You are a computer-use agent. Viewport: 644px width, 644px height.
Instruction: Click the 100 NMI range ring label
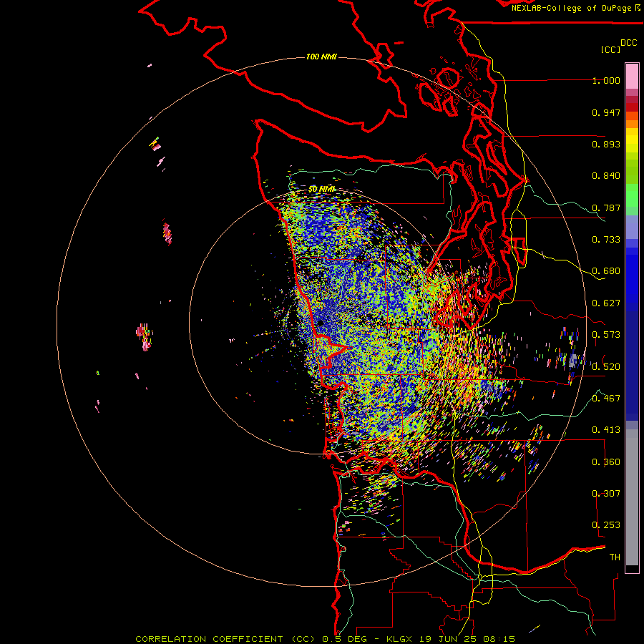[x=321, y=57]
